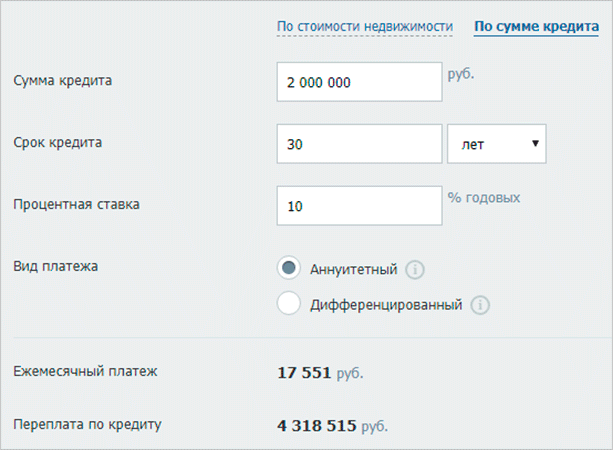Click the Ежемесячный платеж label

(x=86, y=372)
